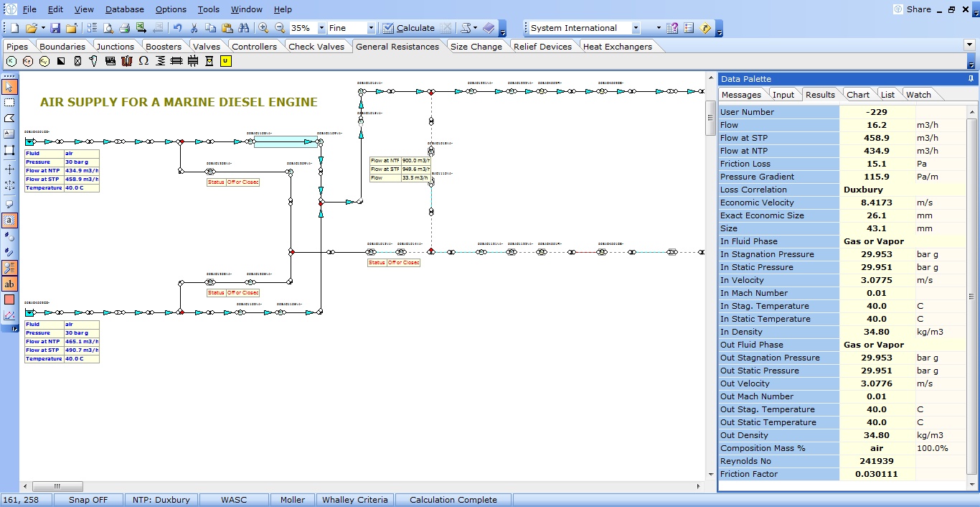Click the yellow diamond arrow icon
The width and height of the screenshot is (980, 507).
pos(705,28)
